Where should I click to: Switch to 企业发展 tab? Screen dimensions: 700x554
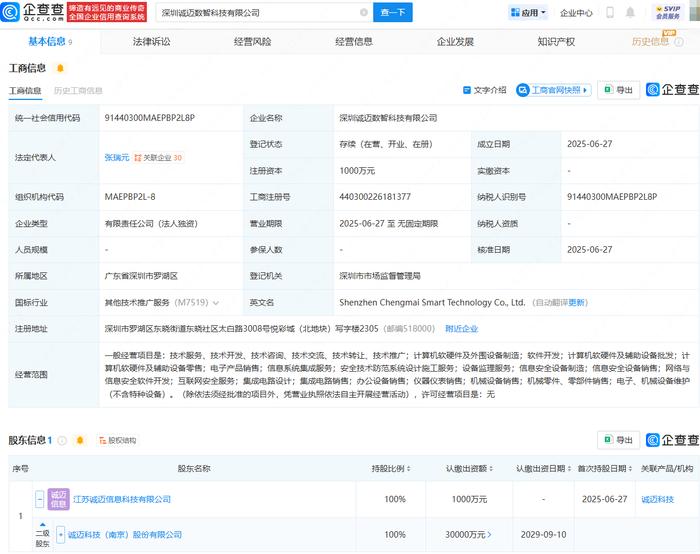455,42
